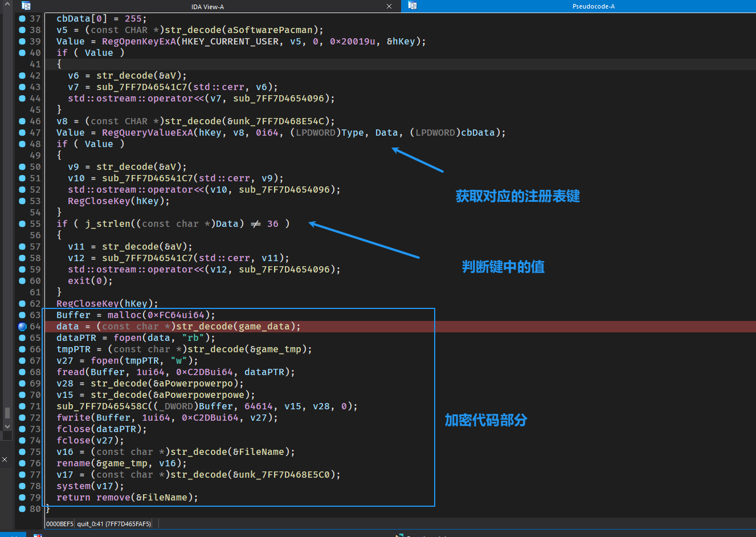Click system(v17) on line 78
The height and width of the screenshot is (537, 756).
[x=88, y=486]
